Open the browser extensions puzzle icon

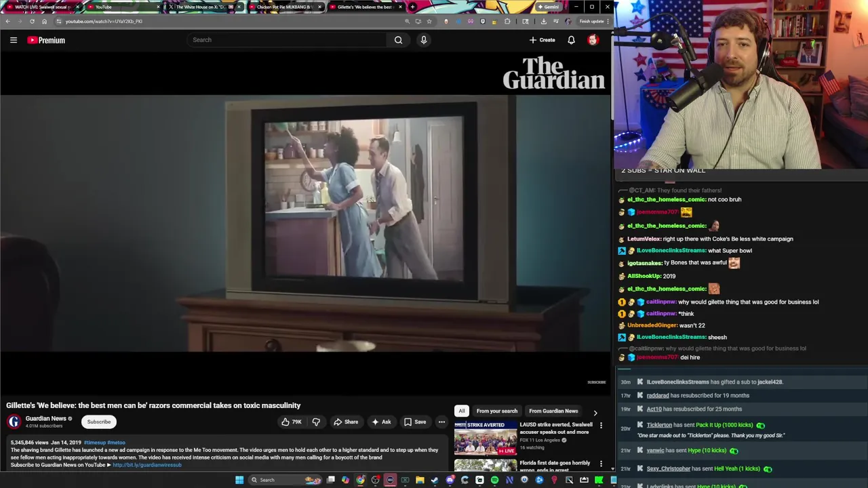[507, 21]
